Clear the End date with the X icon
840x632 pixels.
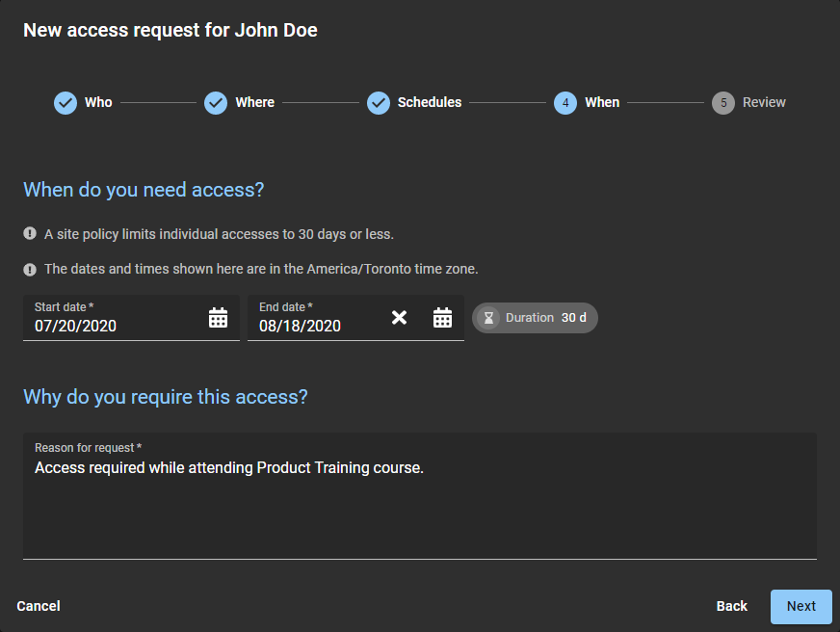pos(399,318)
